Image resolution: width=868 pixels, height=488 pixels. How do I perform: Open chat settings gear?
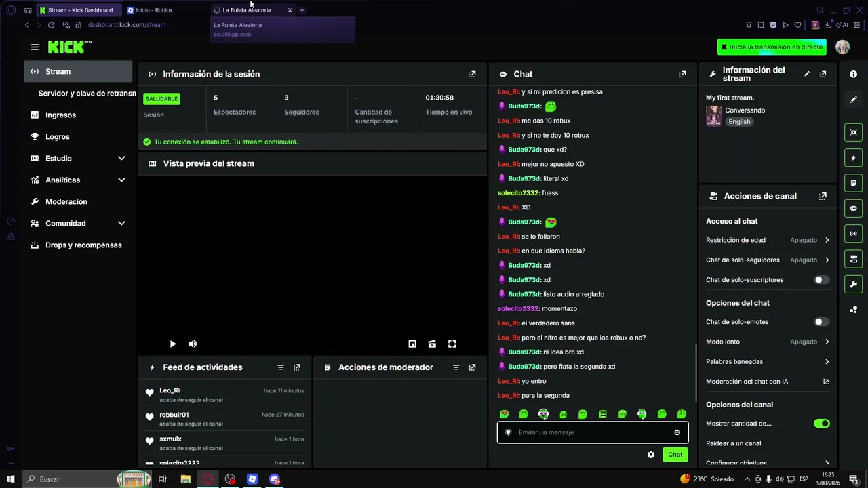tap(651, 455)
